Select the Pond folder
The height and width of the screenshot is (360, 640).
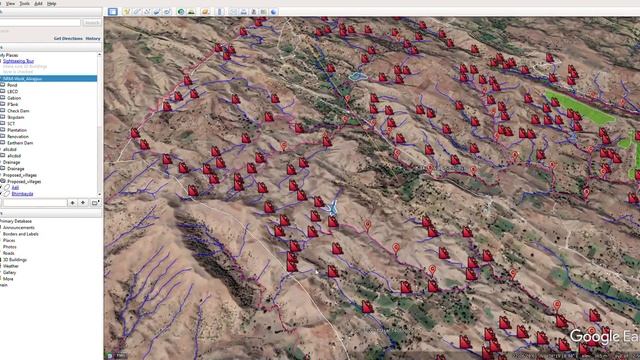(x=12, y=85)
